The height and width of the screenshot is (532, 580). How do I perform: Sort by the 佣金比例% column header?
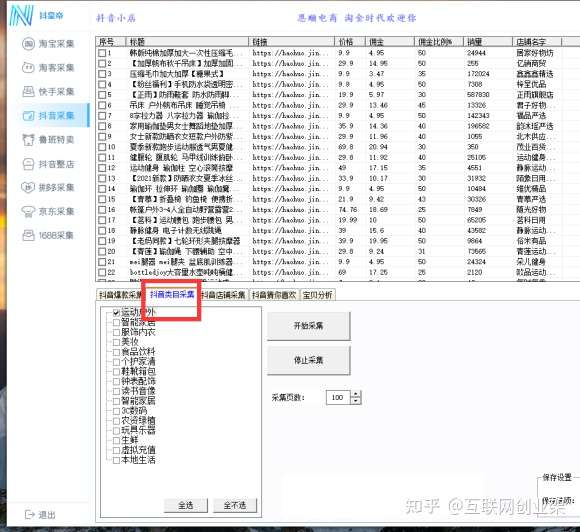click(x=439, y=42)
